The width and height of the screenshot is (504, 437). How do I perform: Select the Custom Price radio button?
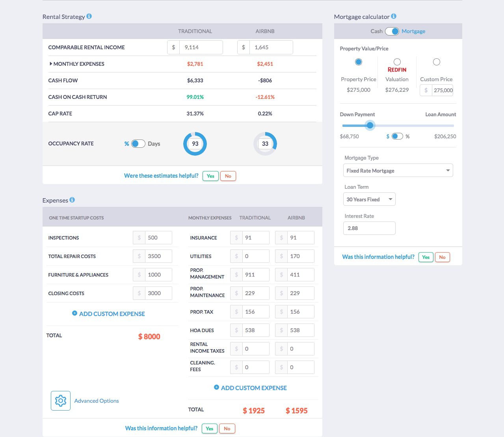pos(436,61)
